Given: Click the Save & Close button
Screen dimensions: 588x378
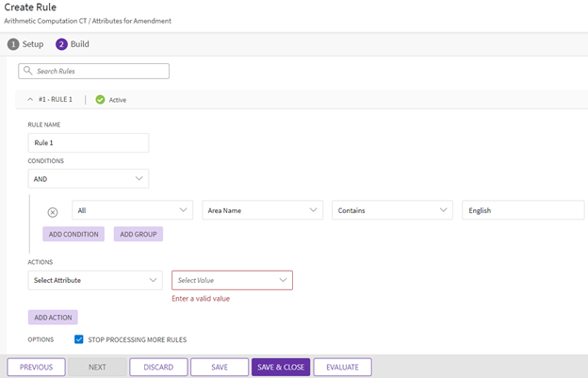Looking at the screenshot, I should point(280,367).
